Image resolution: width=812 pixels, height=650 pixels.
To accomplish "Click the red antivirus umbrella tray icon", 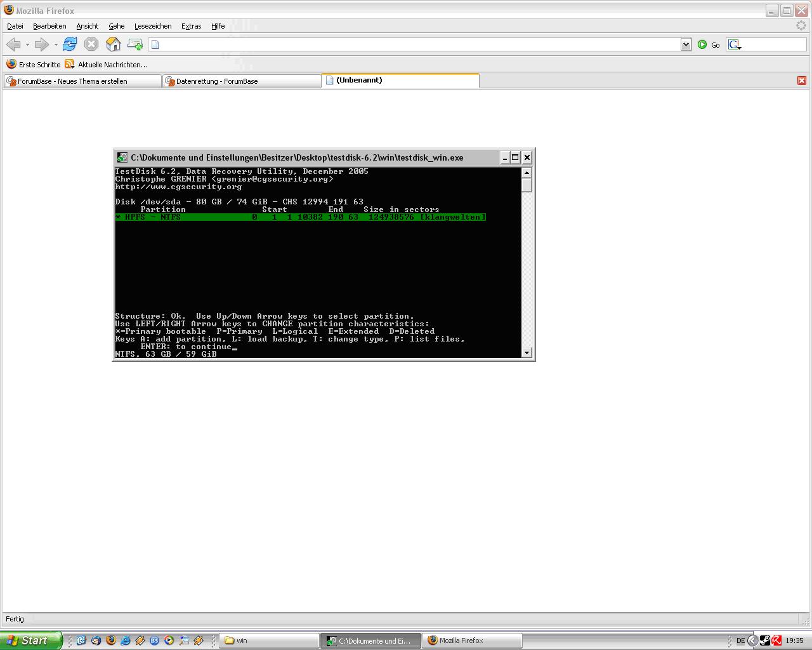I will [776, 640].
